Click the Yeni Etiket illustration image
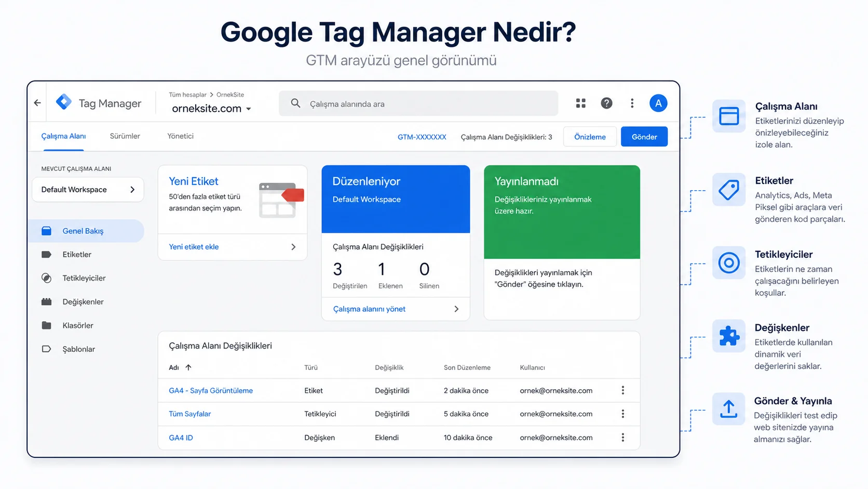This screenshot has height=489, width=868. click(x=281, y=200)
